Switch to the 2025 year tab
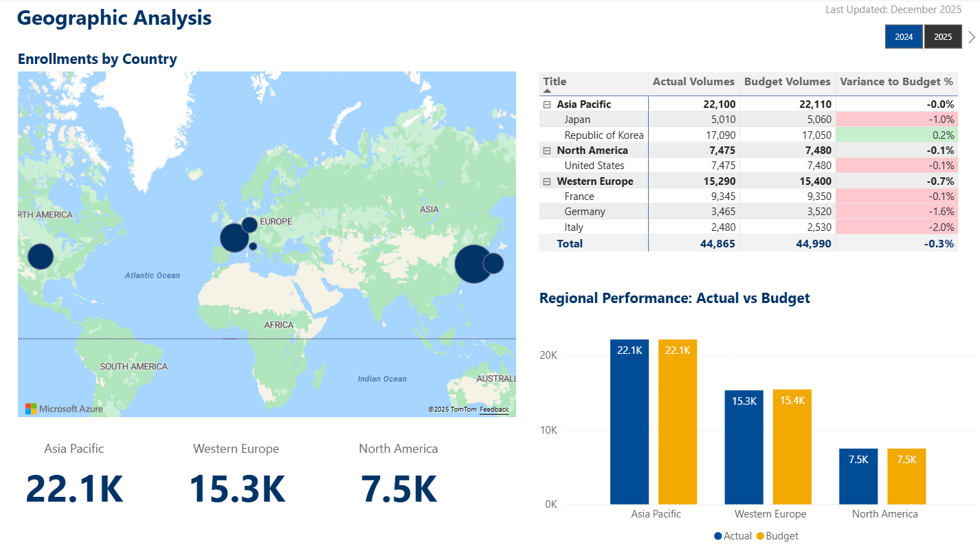 [943, 36]
